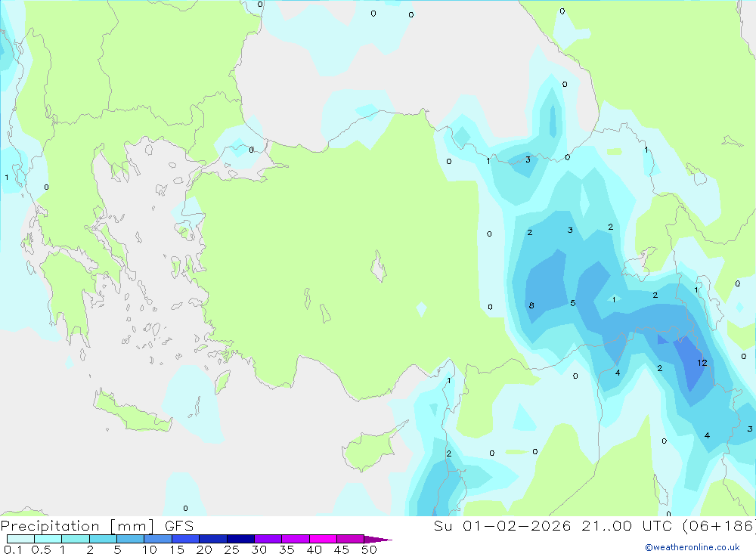Click the '35' legend scale label
Screen dimensions: 756x554
[287, 549]
